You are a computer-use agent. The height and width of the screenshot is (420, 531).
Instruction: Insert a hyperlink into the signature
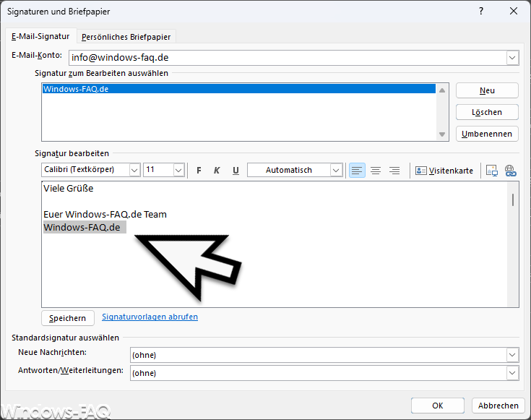pos(510,170)
